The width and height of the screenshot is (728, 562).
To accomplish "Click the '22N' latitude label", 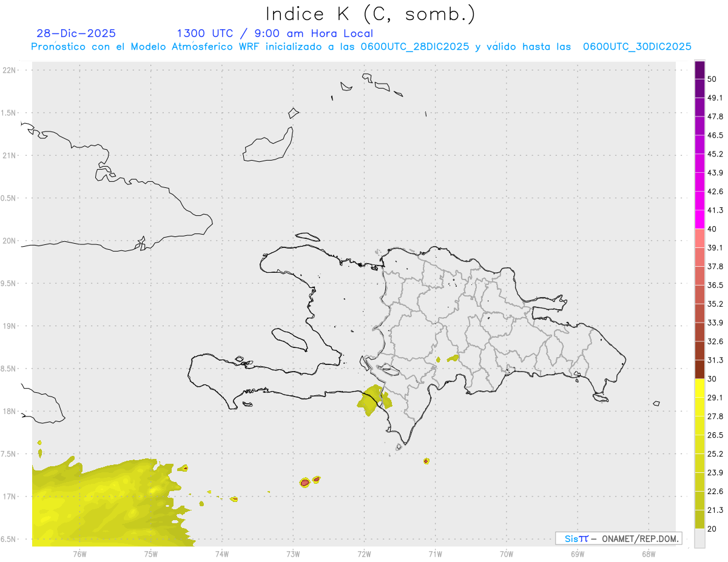I will click(10, 70).
